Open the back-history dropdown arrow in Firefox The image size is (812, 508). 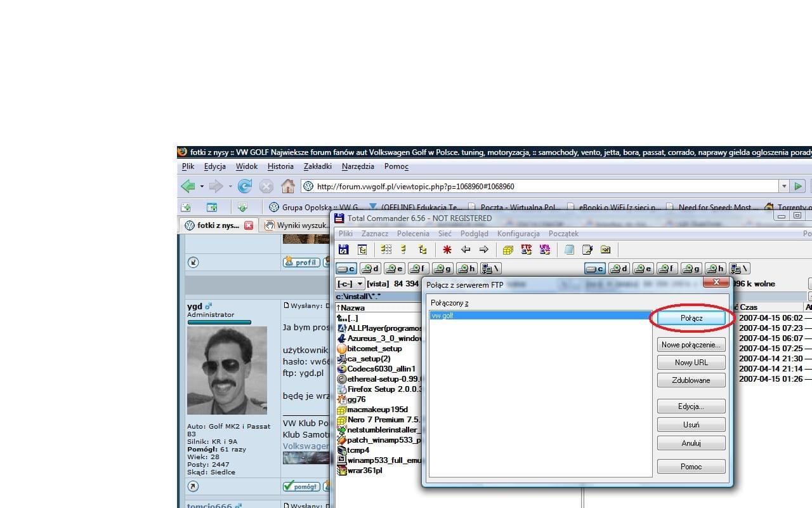click(202, 187)
